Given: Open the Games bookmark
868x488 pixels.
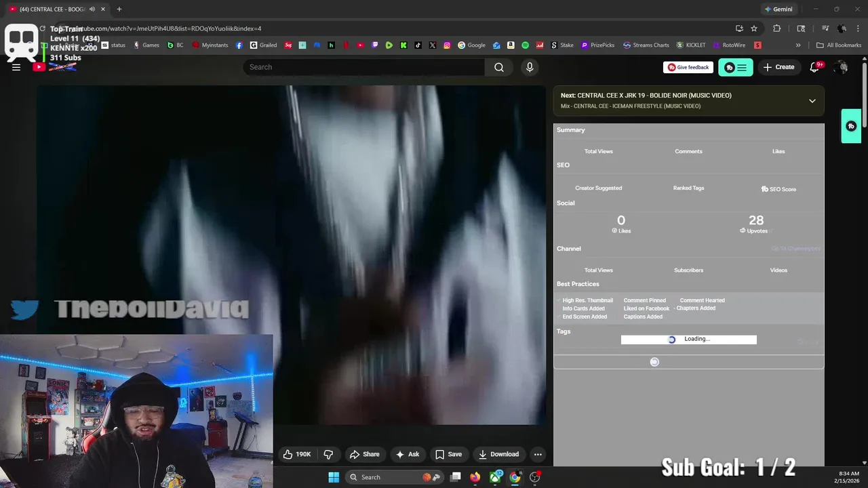Looking at the screenshot, I should point(146,45).
